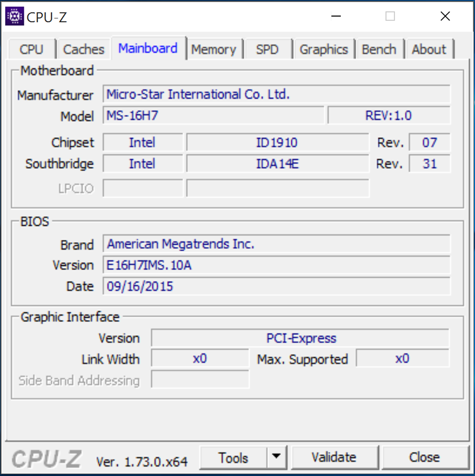Click the CPU-Z app icon in title bar
475x476 pixels.
click(x=14, y=16)
